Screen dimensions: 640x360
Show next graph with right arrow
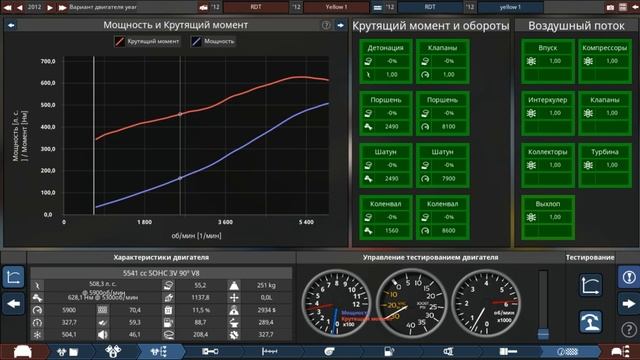[340, 25]
